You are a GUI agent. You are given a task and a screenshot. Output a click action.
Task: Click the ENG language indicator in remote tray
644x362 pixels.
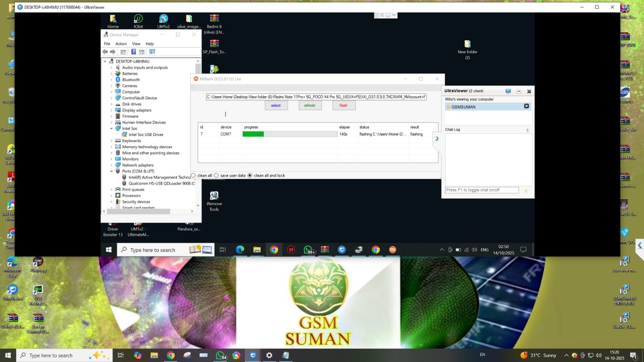point(485,250)
